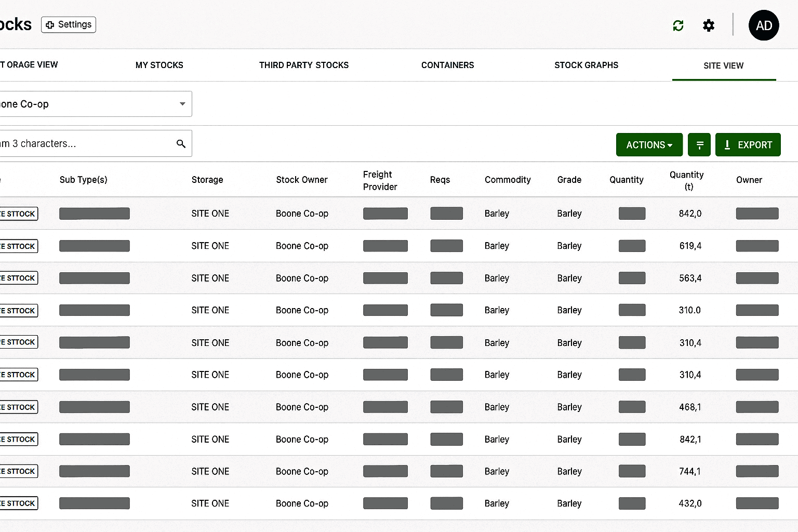Click the stock badge in the 842,0 row

click(19, 214)
